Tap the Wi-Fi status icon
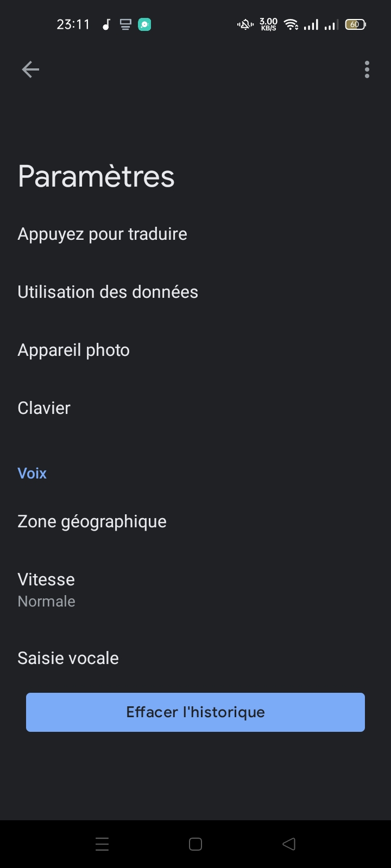Screen dimensions: 391x868 (x=292, y=24)
